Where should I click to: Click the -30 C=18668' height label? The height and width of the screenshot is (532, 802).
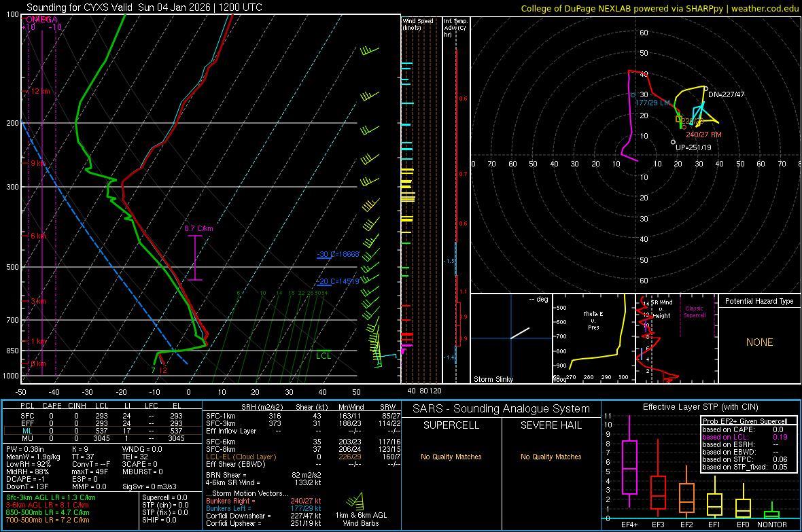click(x=338, y=254)
